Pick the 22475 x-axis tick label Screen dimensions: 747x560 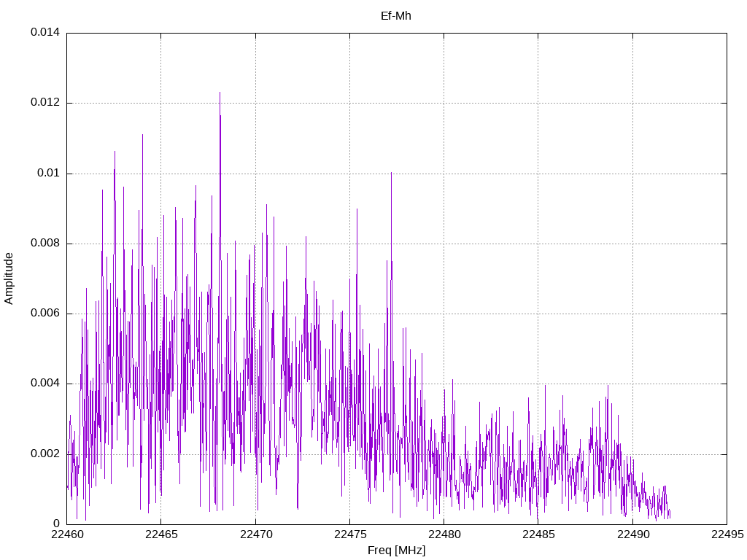pyautogui.click(x=349, y=535)
